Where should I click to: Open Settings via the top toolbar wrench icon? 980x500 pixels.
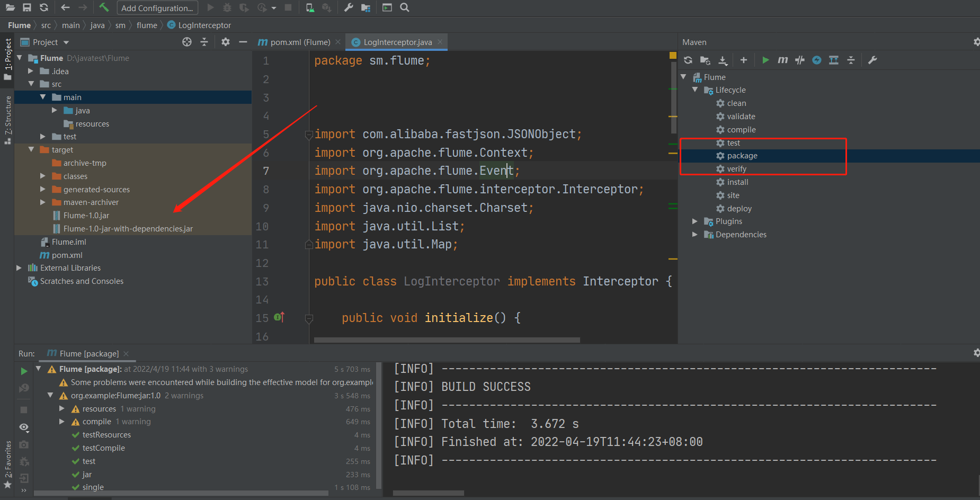pyautogui.click(x=349, y=7)
